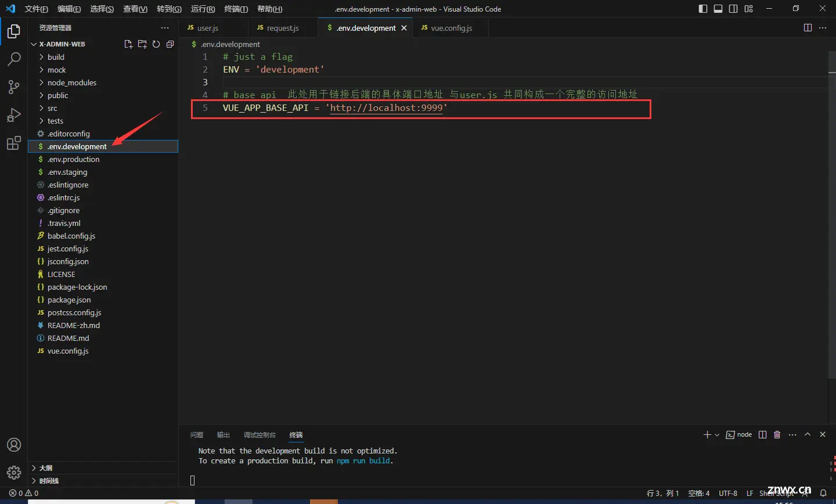This screenshot has width=836, height=504.
Task: Collapse all folders in explorer
Action: tap(170, 44)
